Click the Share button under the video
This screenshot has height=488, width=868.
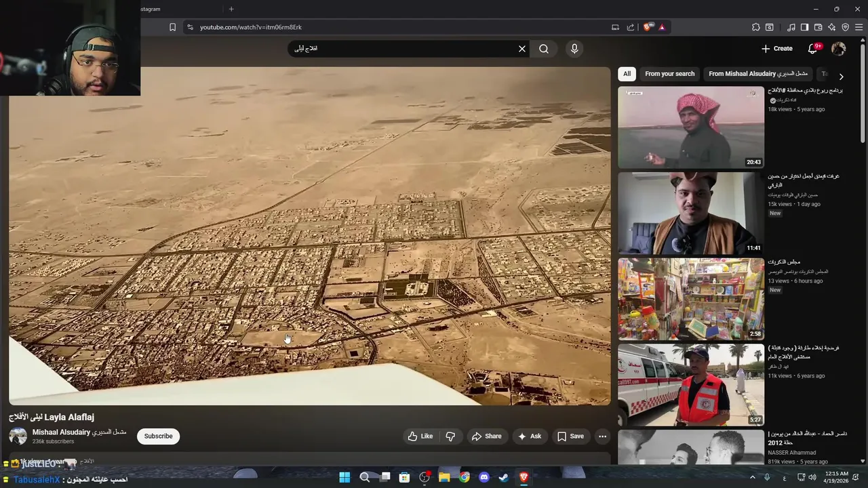pyautogui.click(x=487, y=436)
